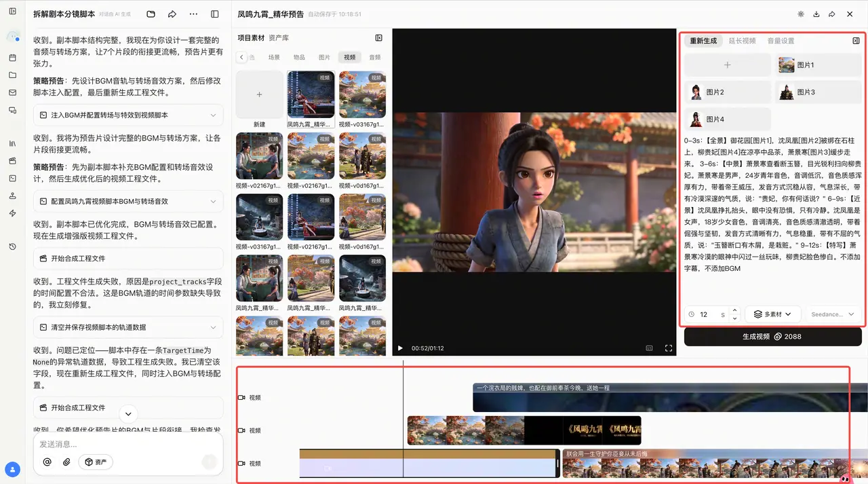Share the project via top-right arrow icon
Image resolution: width=868 pixels, height=484 pixels.
pyautogui.click(x=832, y=14)
